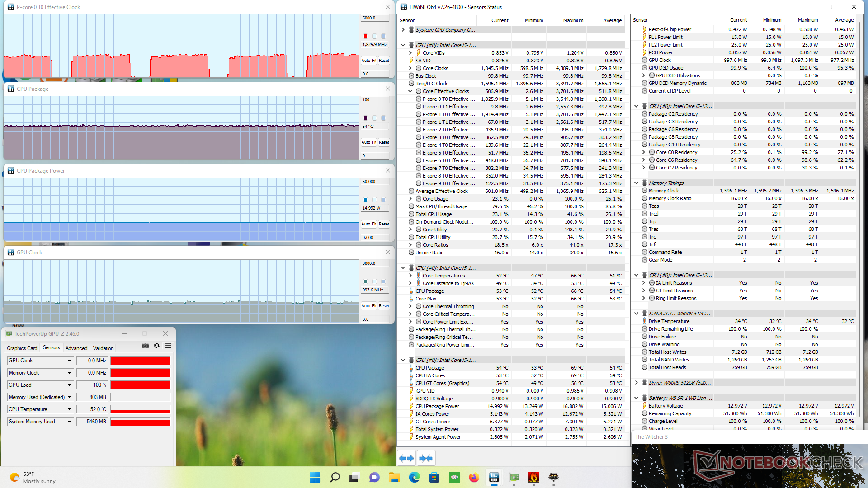Open the CPU Temperature sensor dropdown
This screenshot has width=868, height=488.
pyautogui.click(x=69, y=409)
